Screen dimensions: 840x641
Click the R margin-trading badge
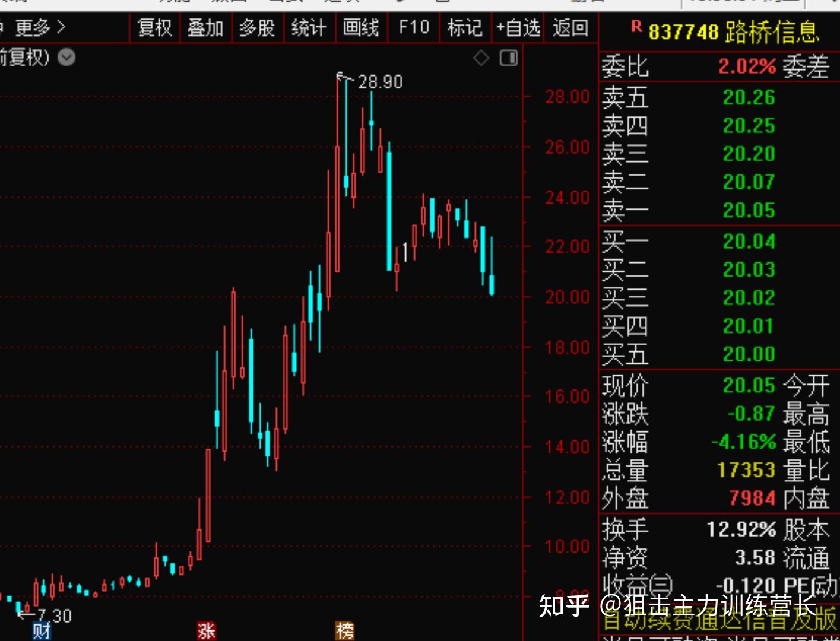tap(636, 26)
